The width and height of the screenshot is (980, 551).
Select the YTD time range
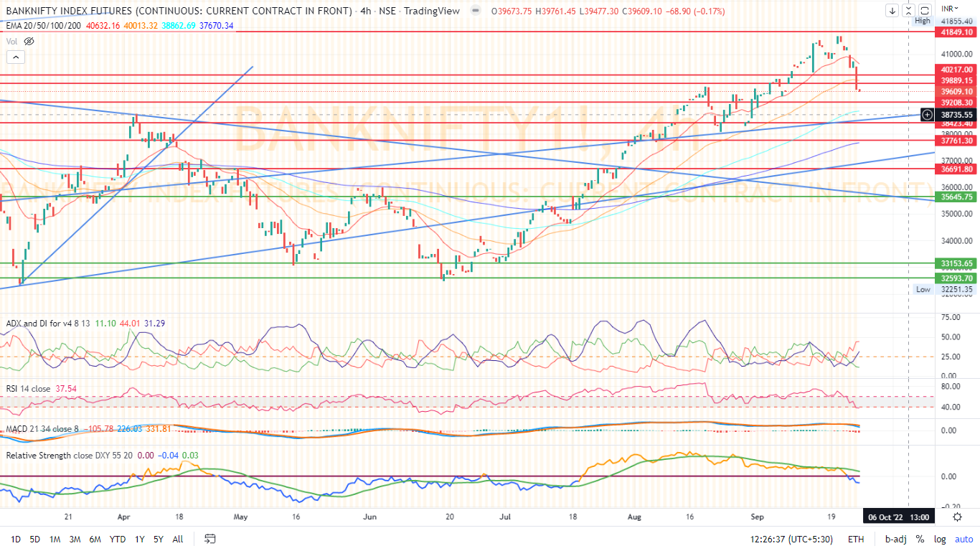[118, 539]
